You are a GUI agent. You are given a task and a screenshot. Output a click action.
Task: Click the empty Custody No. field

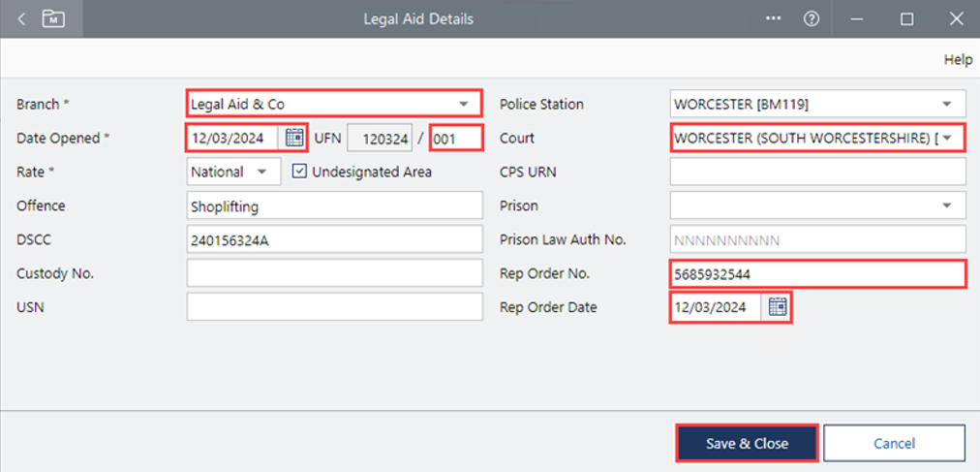pyautogui.click(x=334, y=273)
